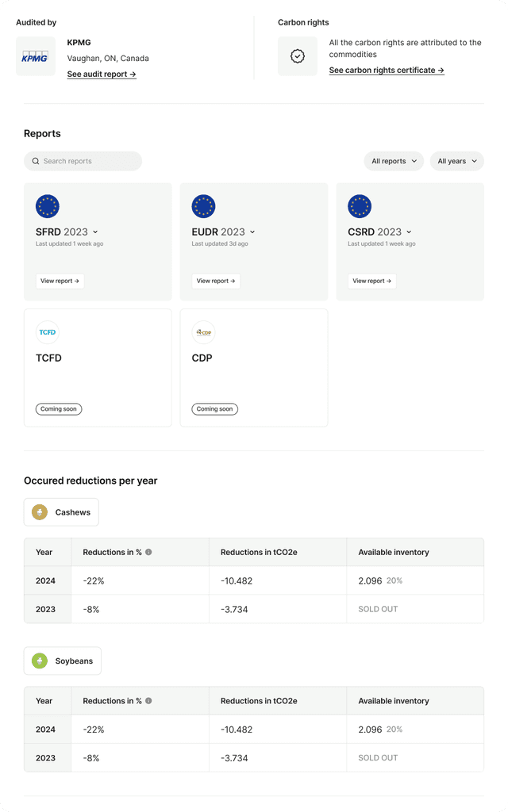Open the All years filter dropdown
Viewport: 508px width, 812px height.
click(457, 161)
